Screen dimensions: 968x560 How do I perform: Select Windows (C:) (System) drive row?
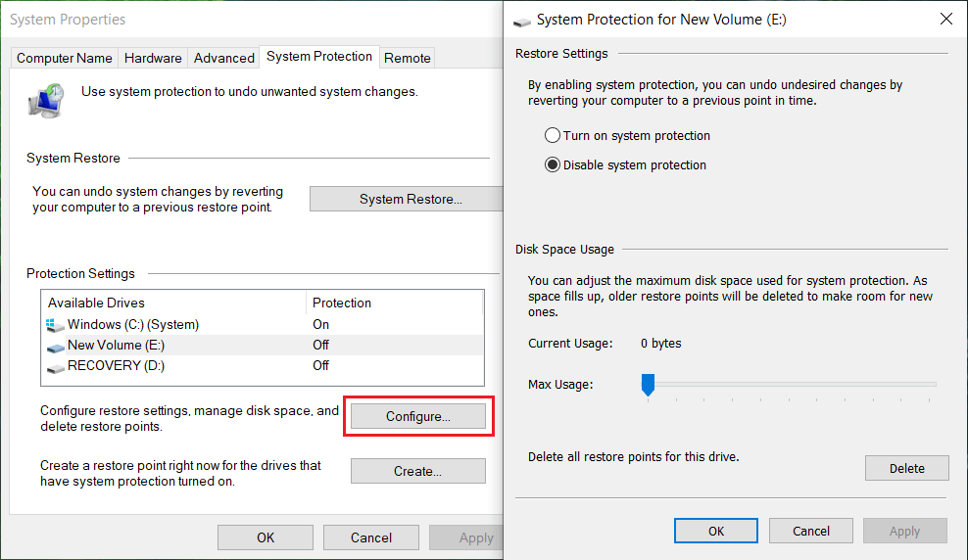263,324
